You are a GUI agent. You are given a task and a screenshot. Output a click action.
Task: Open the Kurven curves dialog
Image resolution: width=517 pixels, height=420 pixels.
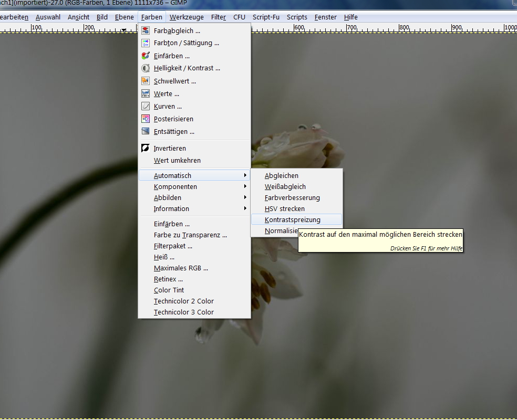point(194,106)
